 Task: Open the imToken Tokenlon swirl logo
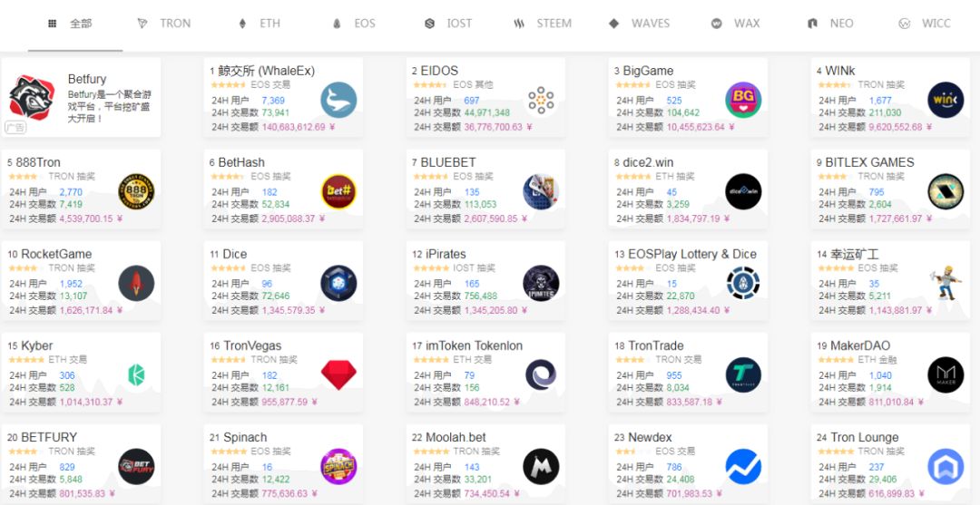541,375
